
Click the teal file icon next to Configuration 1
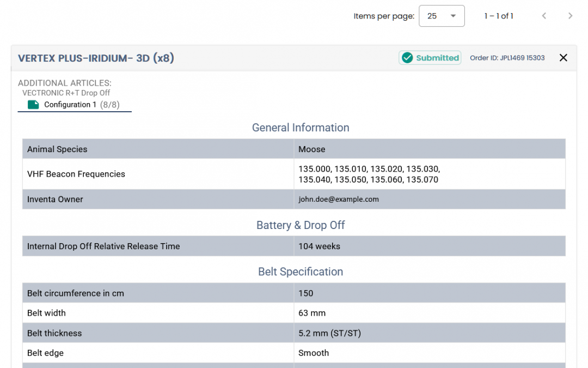[33, 105]
